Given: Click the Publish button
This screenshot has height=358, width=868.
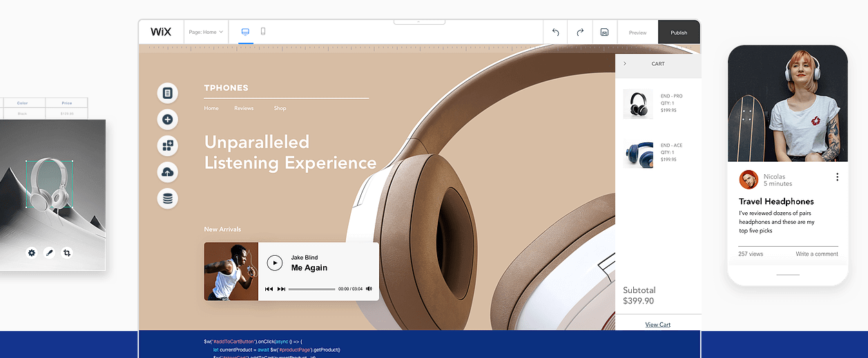Looking at the screenshot, I should (x=679, y=32).
